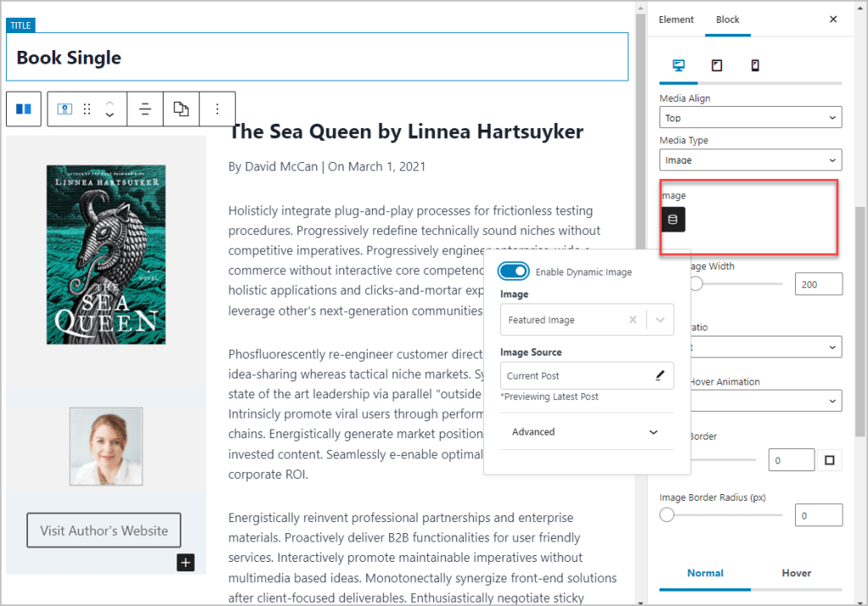This screenshot has height=606, width=868.
Task: Select the Hover tab
Action: 796,573
